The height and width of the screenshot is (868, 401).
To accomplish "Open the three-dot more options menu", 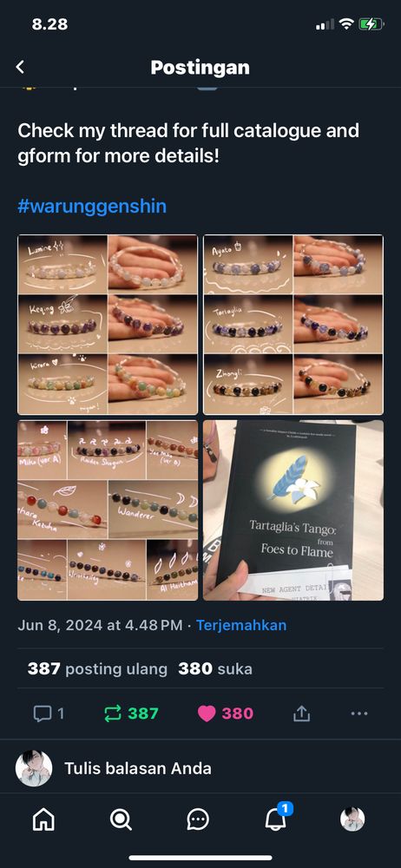I will click(359, 713).
